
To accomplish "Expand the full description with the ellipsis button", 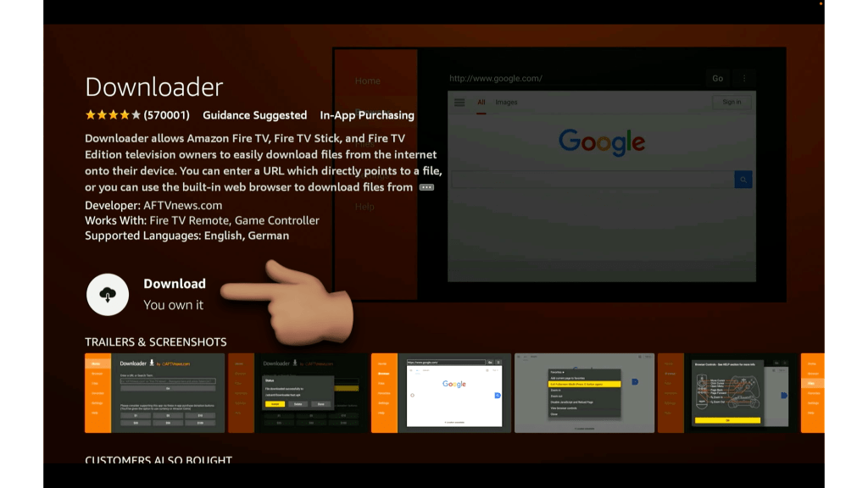I will point(426,187).
